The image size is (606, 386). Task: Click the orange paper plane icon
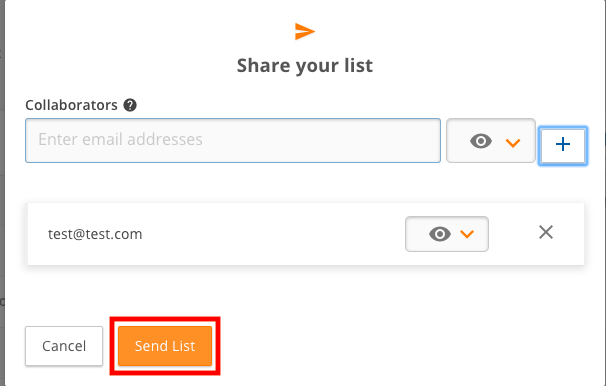(x=305, y=31)
